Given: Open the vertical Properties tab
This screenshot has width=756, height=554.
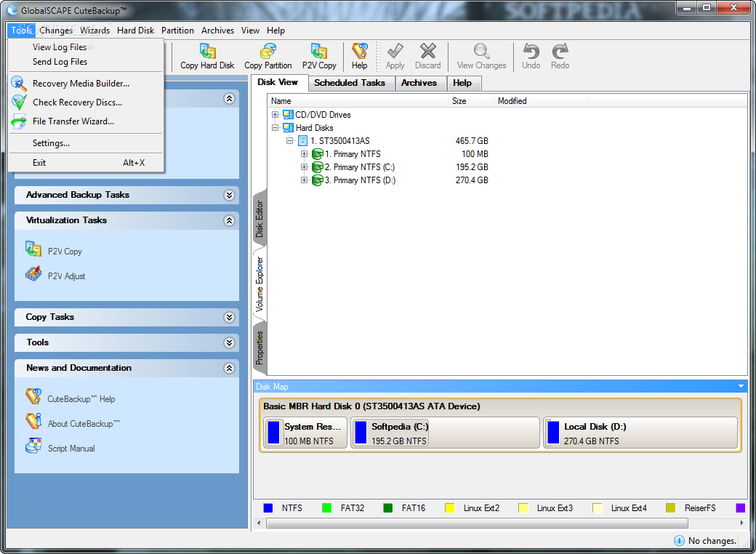Looking at the screenshot, I should pyautogui.click(x=260, y=348).
